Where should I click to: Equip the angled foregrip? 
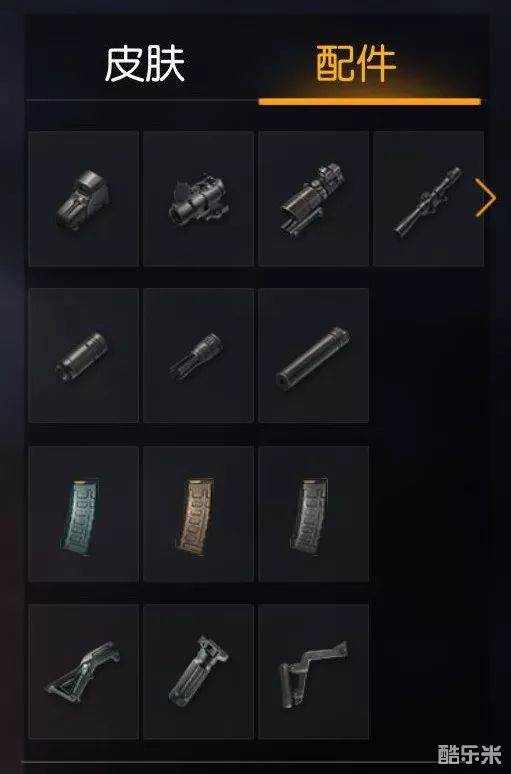point(83,671)
